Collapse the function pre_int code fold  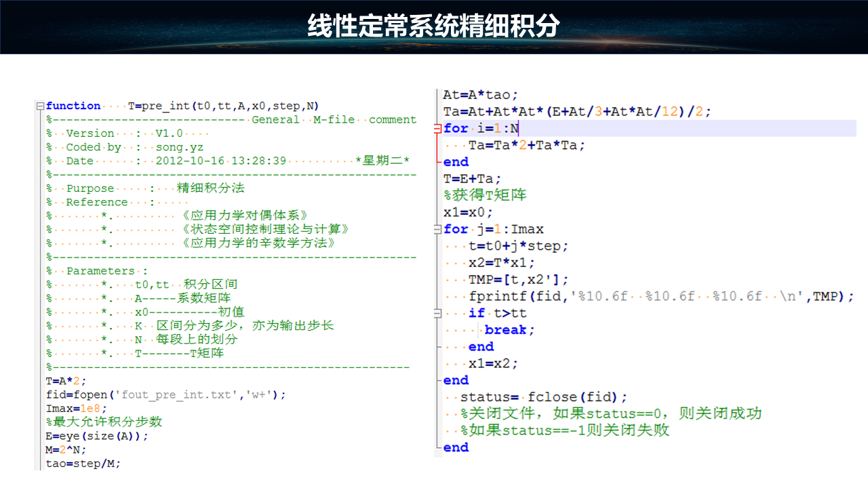(41, 106)
